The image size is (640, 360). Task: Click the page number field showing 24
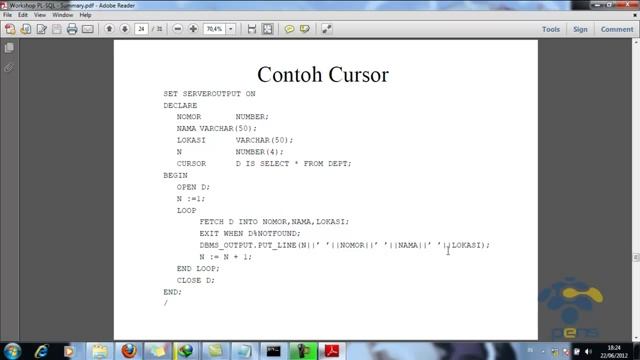click(x=141, y=29)
